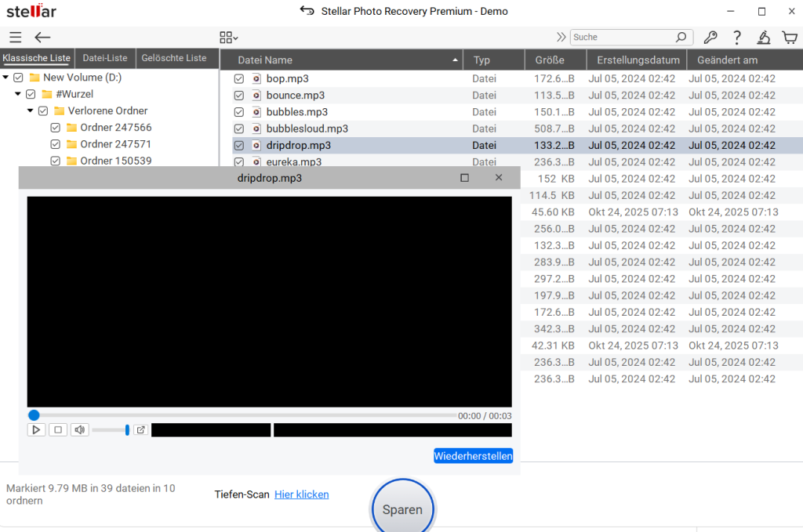Click the Hier klicken deep scan link

(x=301, y=494)
